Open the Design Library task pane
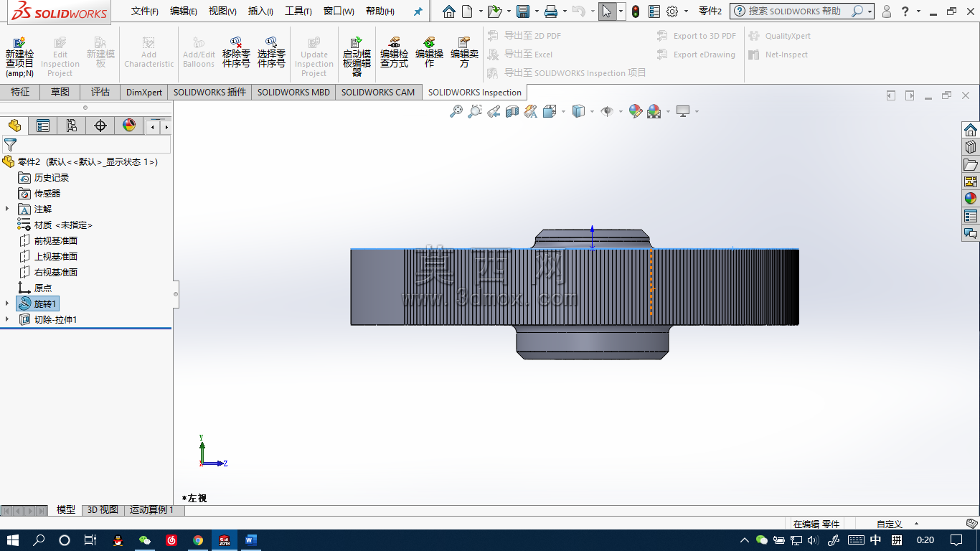The width and height of the screenshot is (980, 551). pyautogui.click(x=971, y=147)
